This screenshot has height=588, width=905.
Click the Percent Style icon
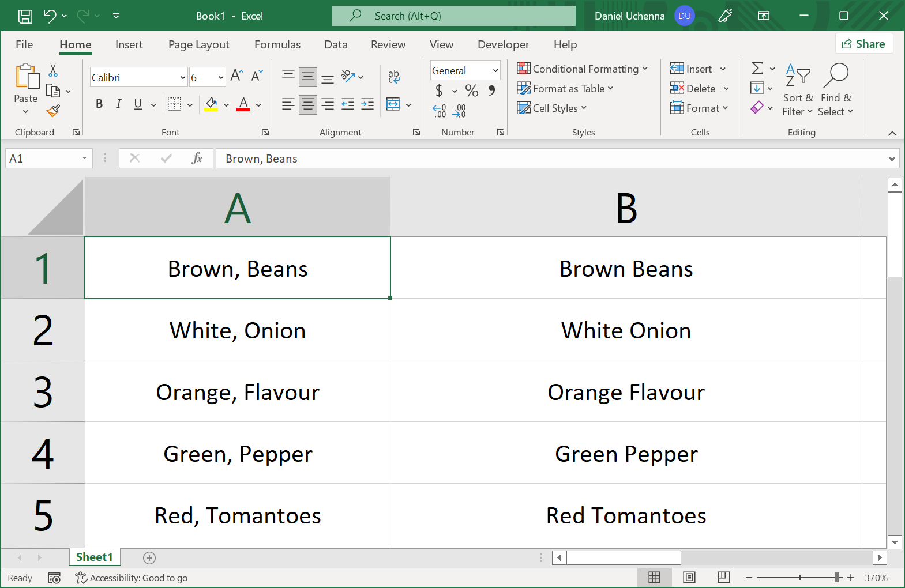coord(471,91)
